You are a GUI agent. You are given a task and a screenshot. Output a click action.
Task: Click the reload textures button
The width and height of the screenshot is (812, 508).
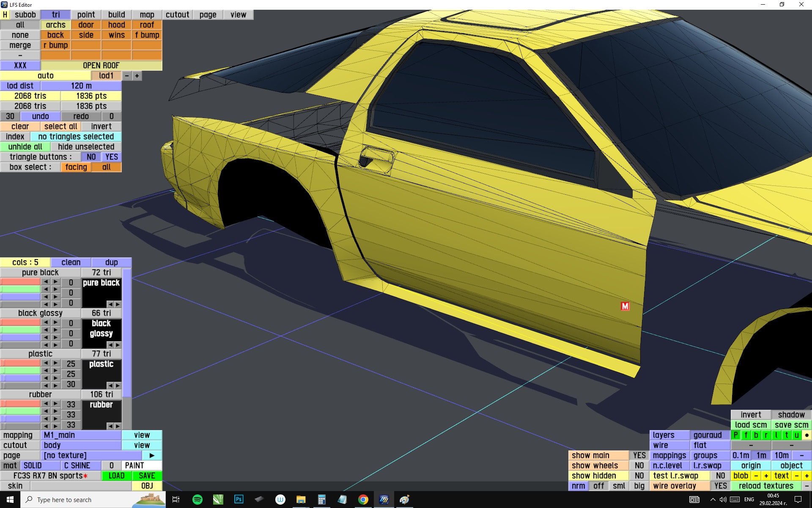click(765, 486)
